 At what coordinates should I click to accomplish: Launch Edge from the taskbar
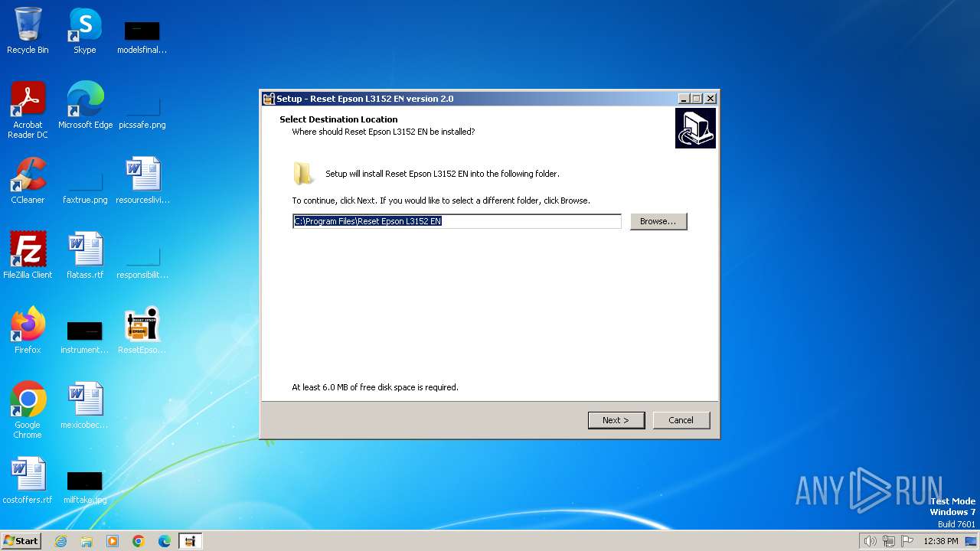165,541
